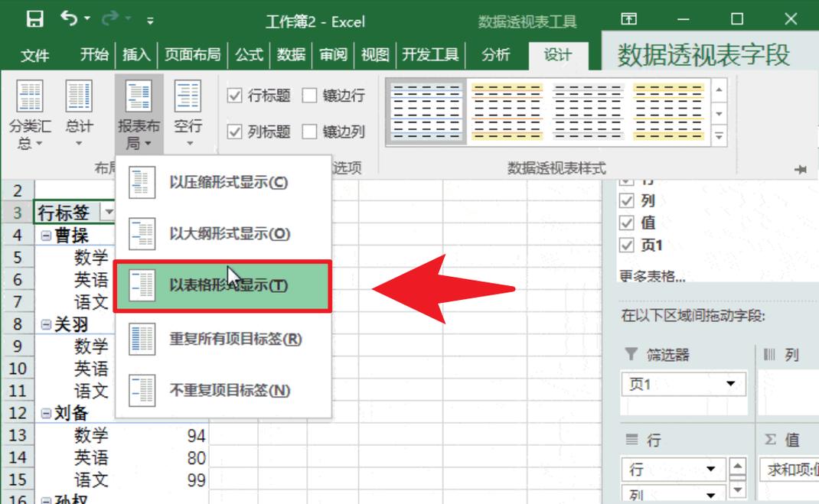
Task: Click the Redo arrow icon
Action: click(110, 19)
